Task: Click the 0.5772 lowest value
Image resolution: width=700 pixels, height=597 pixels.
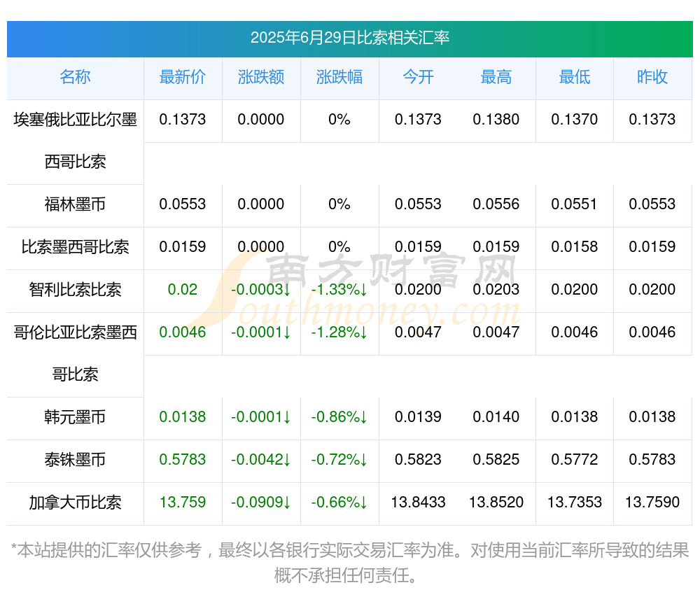Action: point(575,460)
